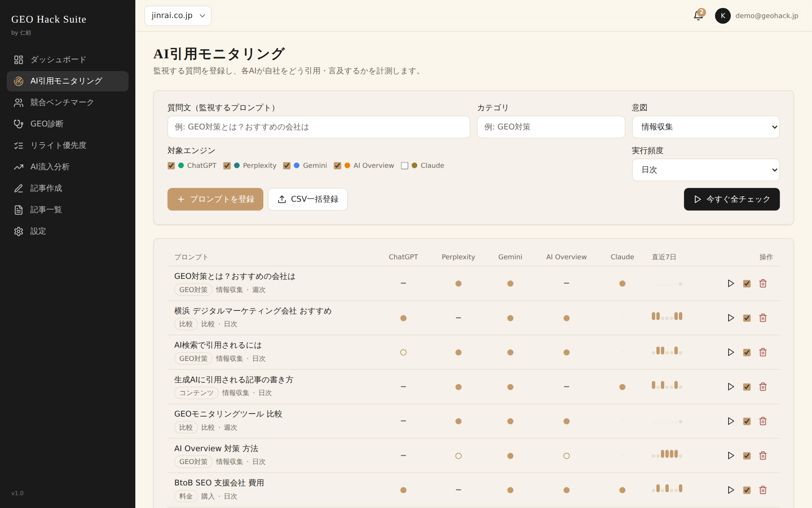Delete the AI Overview 対策 方法 prompt

pyautogui.click(x=763, y=456)
